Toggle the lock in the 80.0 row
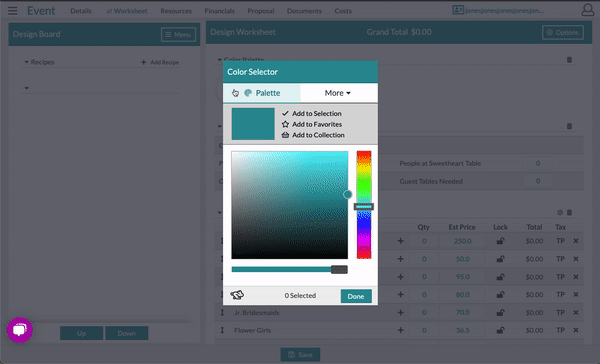Screen dimensions: 600x364 (500, 294)
